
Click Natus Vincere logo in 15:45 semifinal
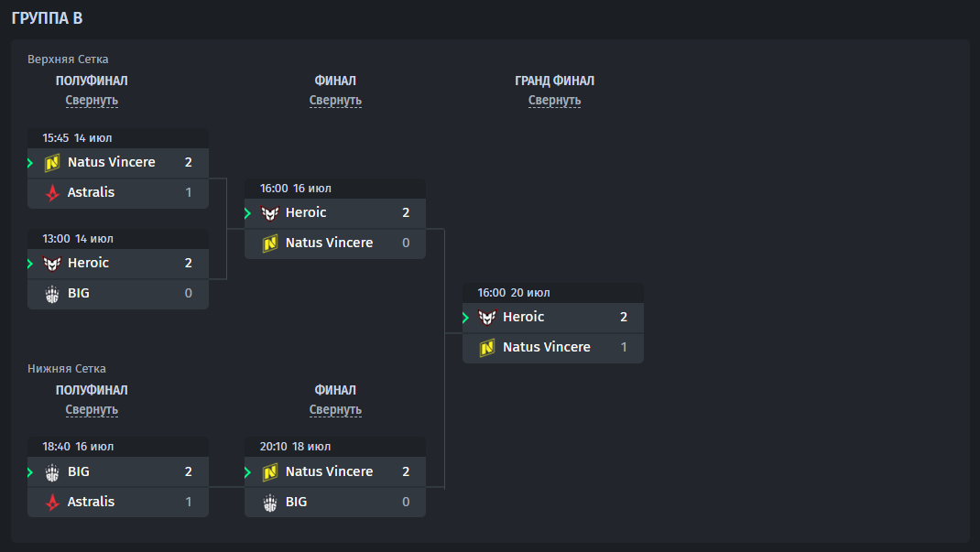pyautogui.click(x=52, y=162)
